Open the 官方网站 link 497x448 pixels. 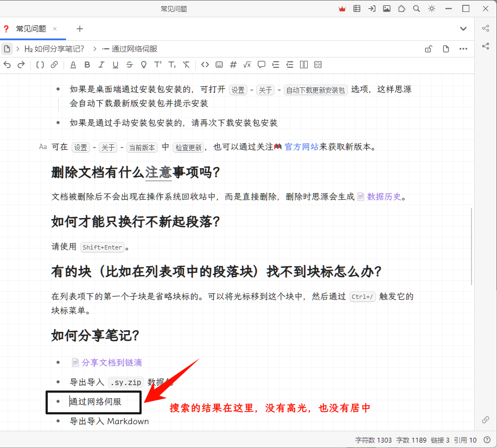pyautogui.click(x=301, y=146)
